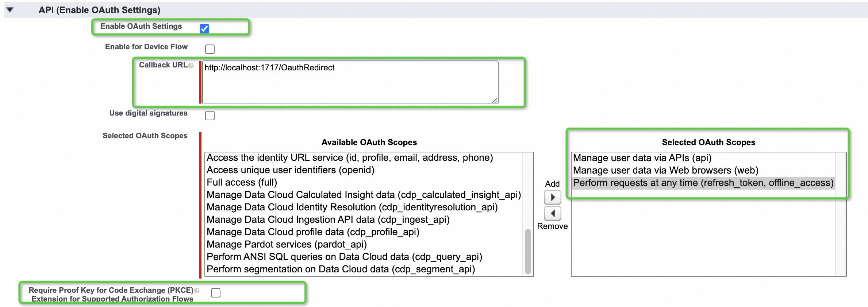Image resolution: width=868 pixels, height=307 pixels.
Task: Select Access the identity URL service scope
Action: [x=350, y=158]
